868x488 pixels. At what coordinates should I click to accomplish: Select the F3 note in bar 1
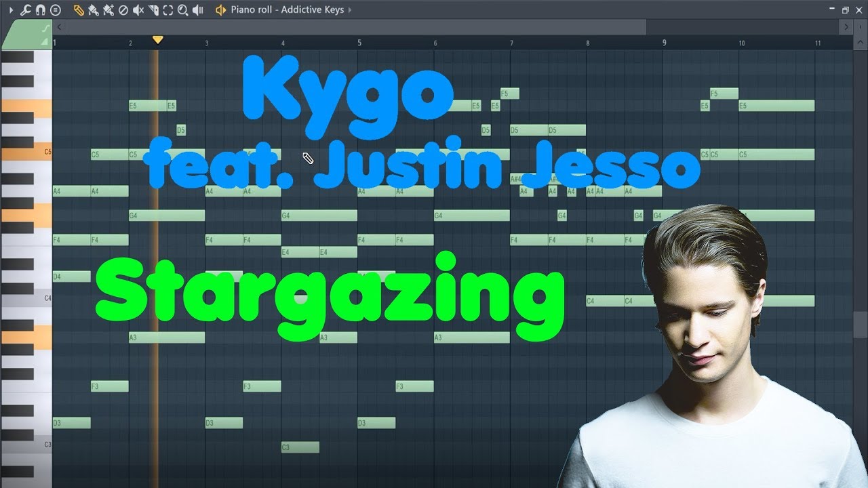110,386
